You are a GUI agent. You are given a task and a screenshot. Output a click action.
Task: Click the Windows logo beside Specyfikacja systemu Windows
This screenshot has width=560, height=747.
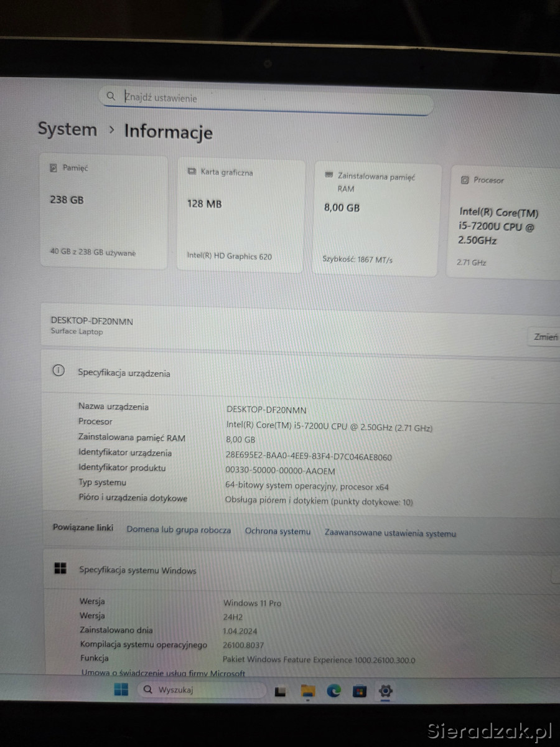pyautogui.click(x=60, y=568)
